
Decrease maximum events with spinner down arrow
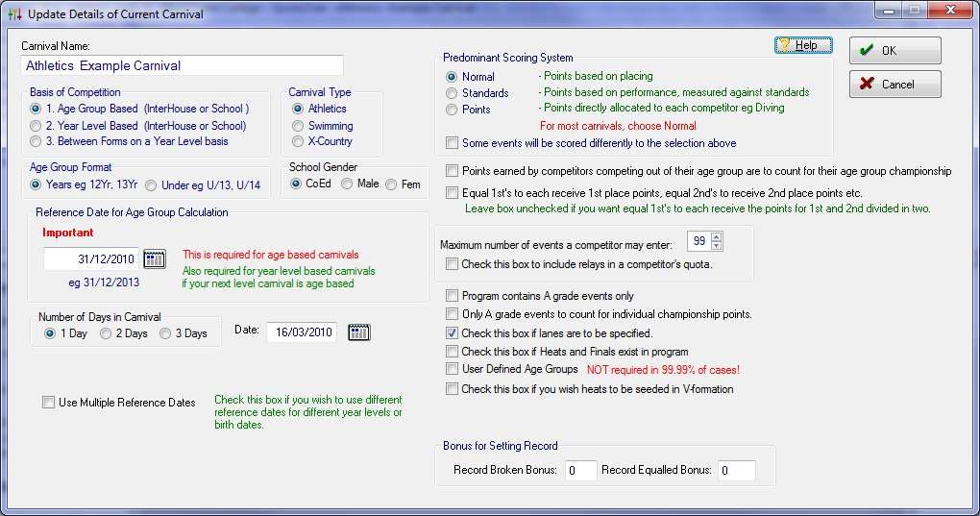(x=717, y=245)
